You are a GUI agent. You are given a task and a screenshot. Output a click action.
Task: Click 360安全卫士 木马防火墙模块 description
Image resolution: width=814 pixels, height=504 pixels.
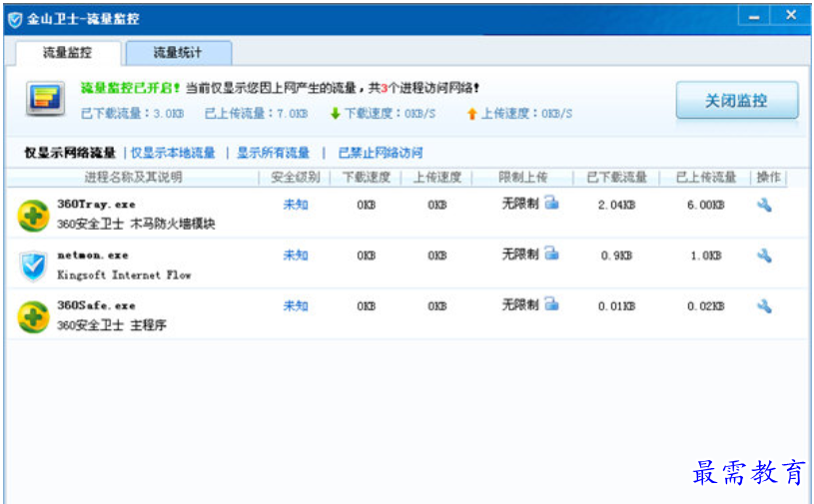pos(136,224)
